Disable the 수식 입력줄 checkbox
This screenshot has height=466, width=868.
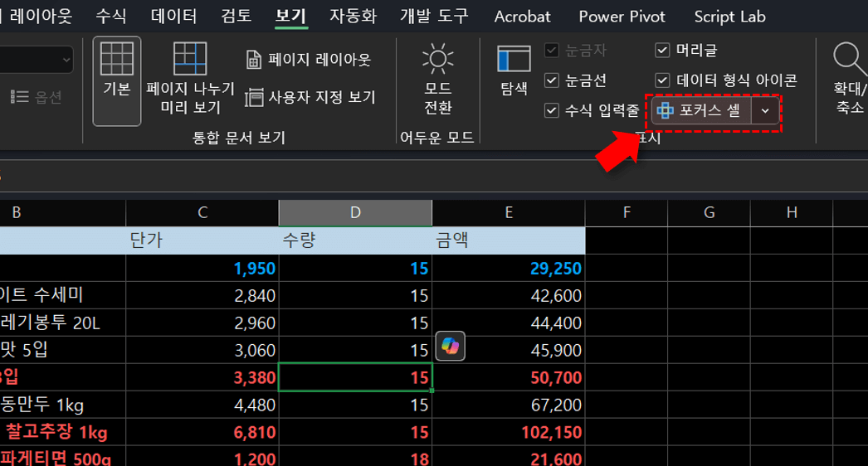click(552, 110)
